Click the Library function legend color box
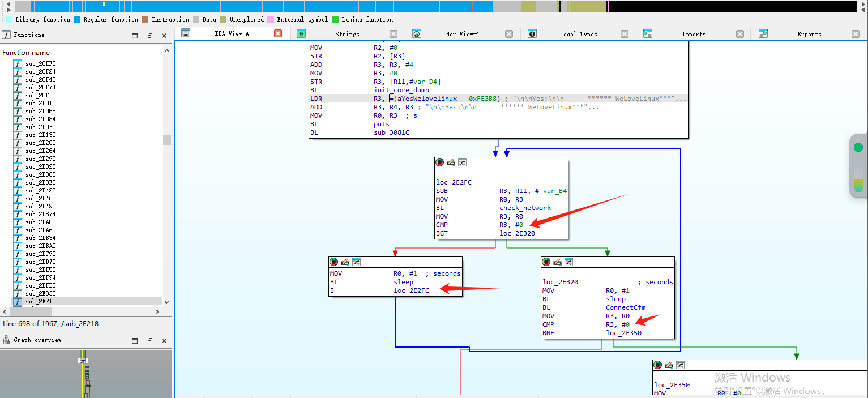Image resolution: width=868 pixels, height=398 pixels. (8, 19)
